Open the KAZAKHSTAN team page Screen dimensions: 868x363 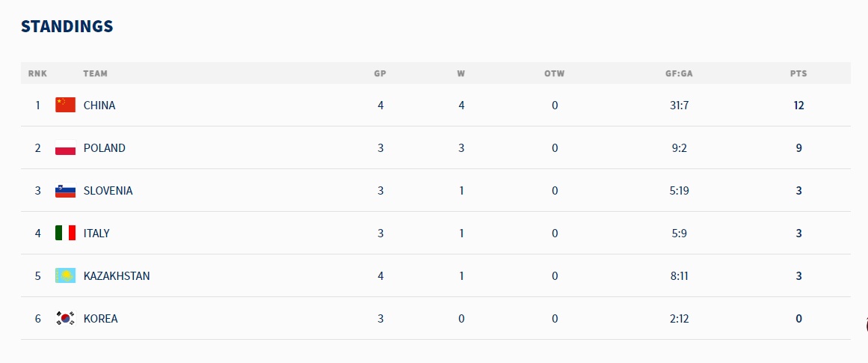click(x=116, y=276)
